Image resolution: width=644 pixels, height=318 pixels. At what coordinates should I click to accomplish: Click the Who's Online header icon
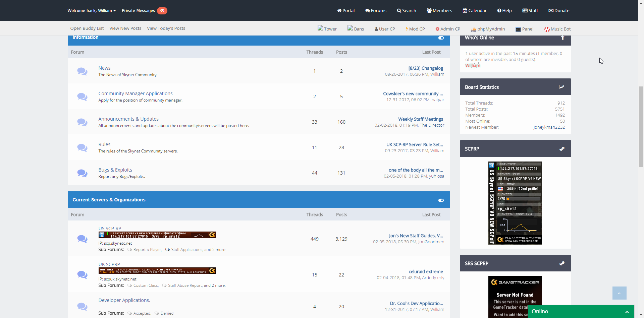click(562, 38)
